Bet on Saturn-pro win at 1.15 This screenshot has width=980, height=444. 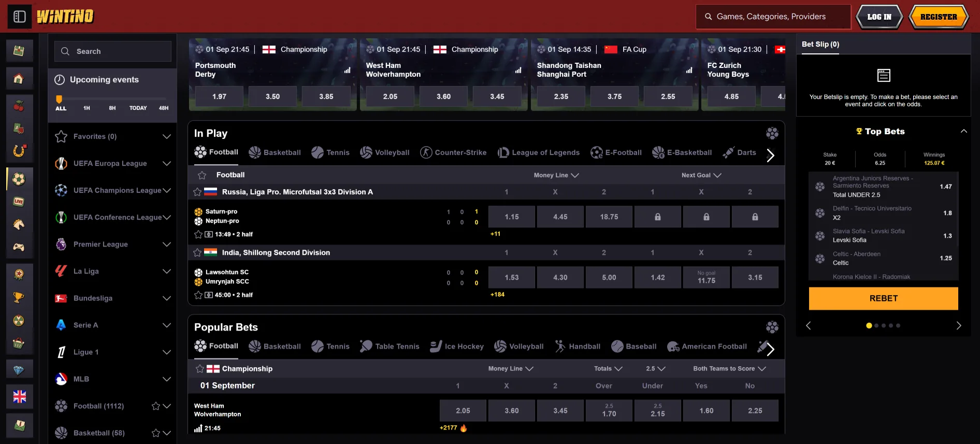pyautogui.click(x=511, y=217)
